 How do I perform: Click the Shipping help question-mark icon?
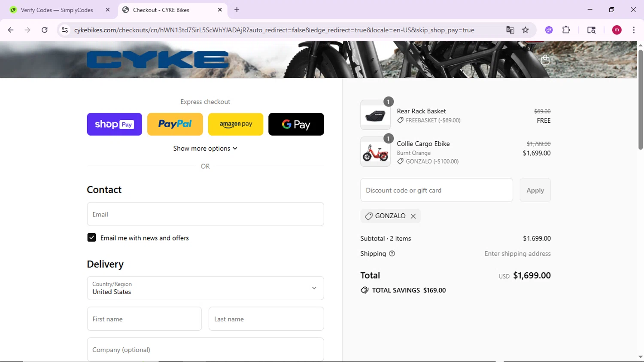pos(392,254)
